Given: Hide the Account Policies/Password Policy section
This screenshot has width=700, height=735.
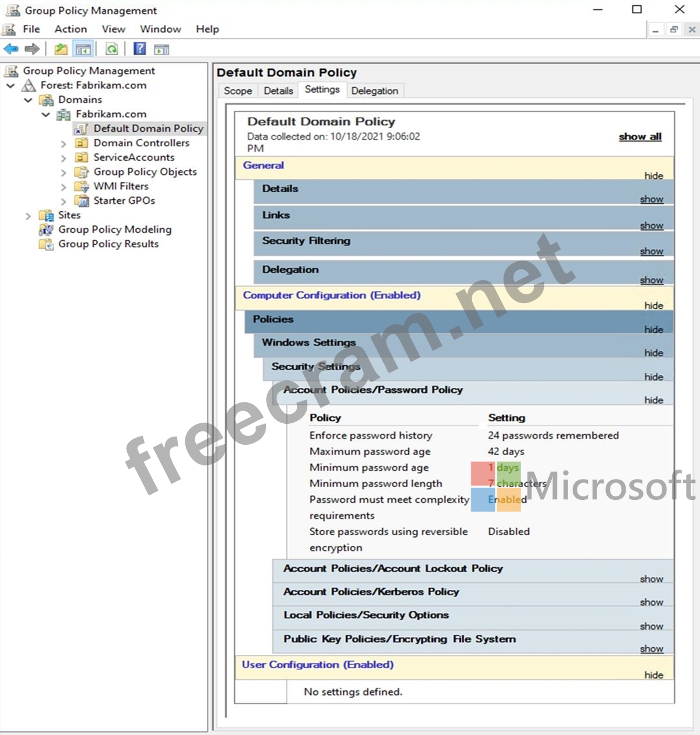Looking at the screenshot, I should click(654, 400).
